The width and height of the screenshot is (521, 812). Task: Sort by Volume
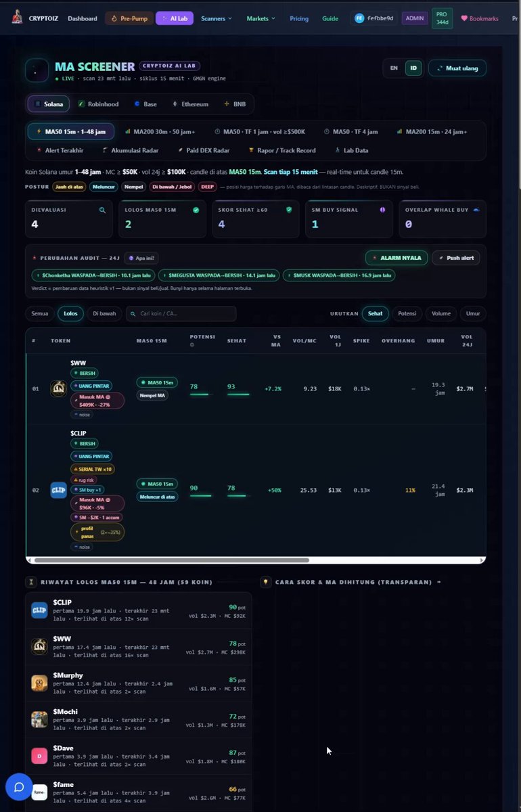pos(440,313)
